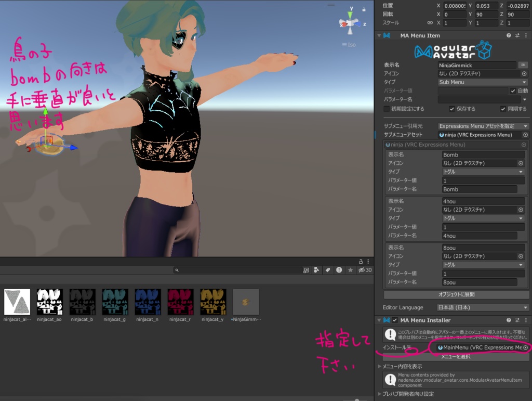The width and height of the screenshot is (532, 401).
Task: Open the MA Menu Item presets icon
Action: 517,35
